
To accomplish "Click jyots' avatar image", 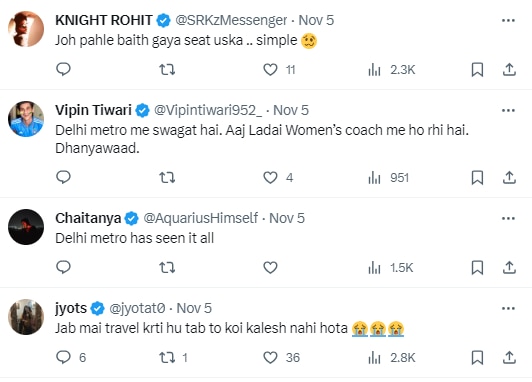I will (26, 317).
